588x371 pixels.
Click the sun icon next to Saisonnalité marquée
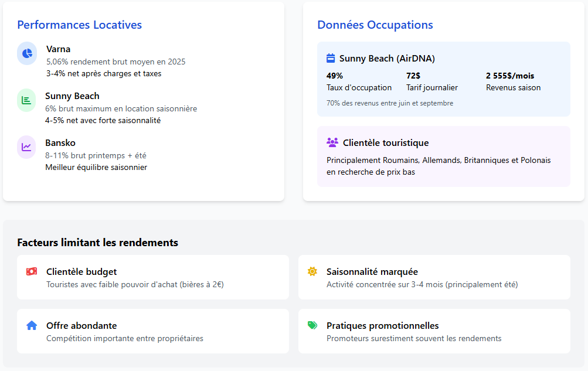pyautogui.click(x=311, y=271)
